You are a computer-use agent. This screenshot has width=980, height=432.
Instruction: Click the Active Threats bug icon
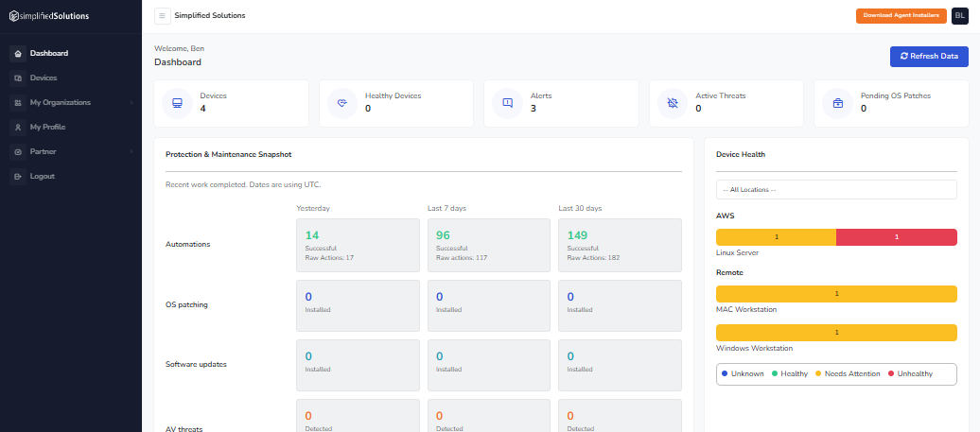coord(673,103)
